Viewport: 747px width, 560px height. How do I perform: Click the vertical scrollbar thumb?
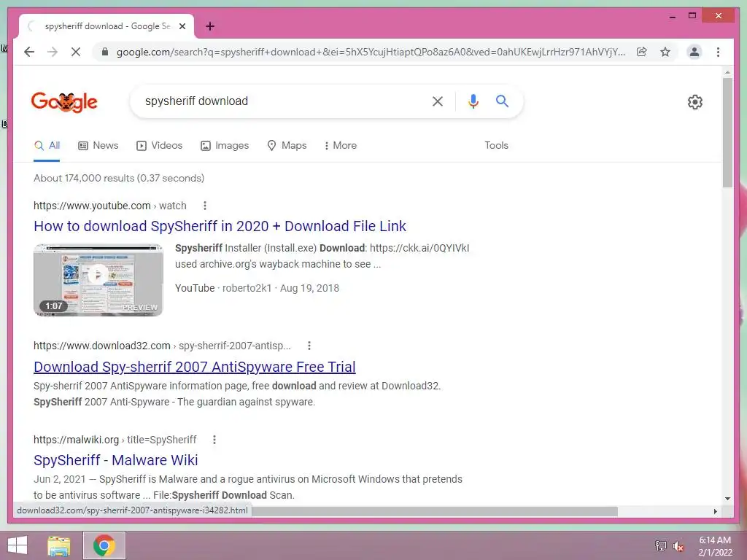tap(727, 133)
